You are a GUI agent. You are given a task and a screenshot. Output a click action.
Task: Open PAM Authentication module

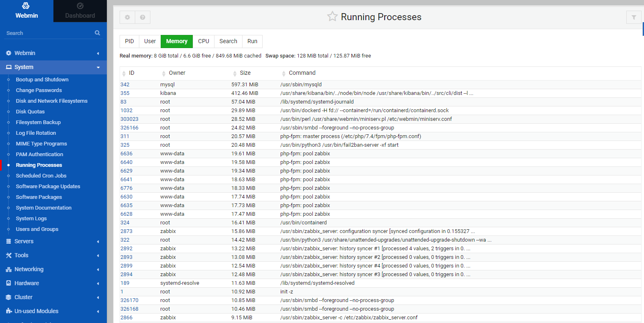[x=40, y=154]
